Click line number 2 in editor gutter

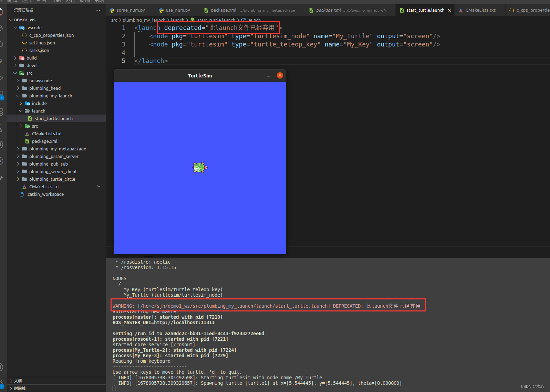coord(123,36)
